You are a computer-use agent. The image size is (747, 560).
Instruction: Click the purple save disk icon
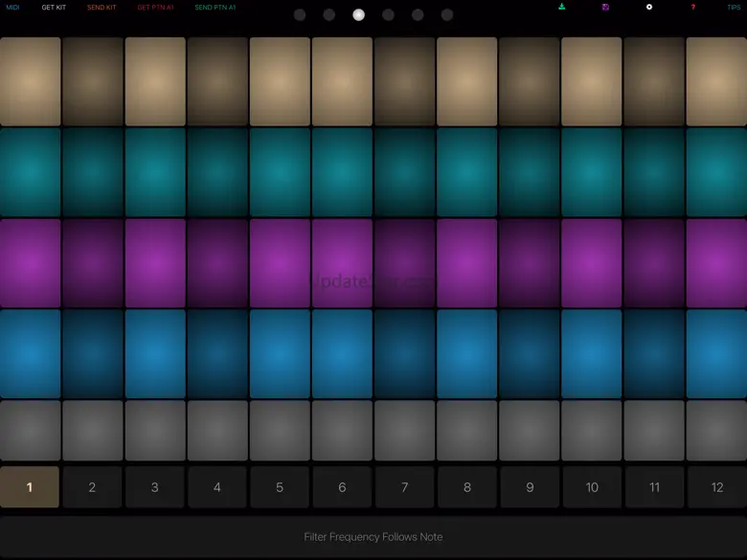[x=605, y=7]
